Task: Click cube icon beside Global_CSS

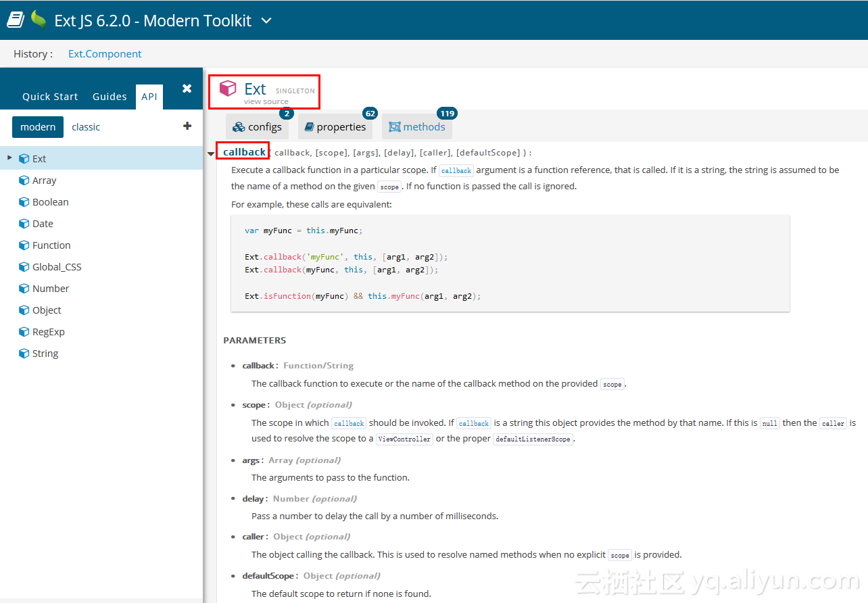Action: (x=24, y=267)
